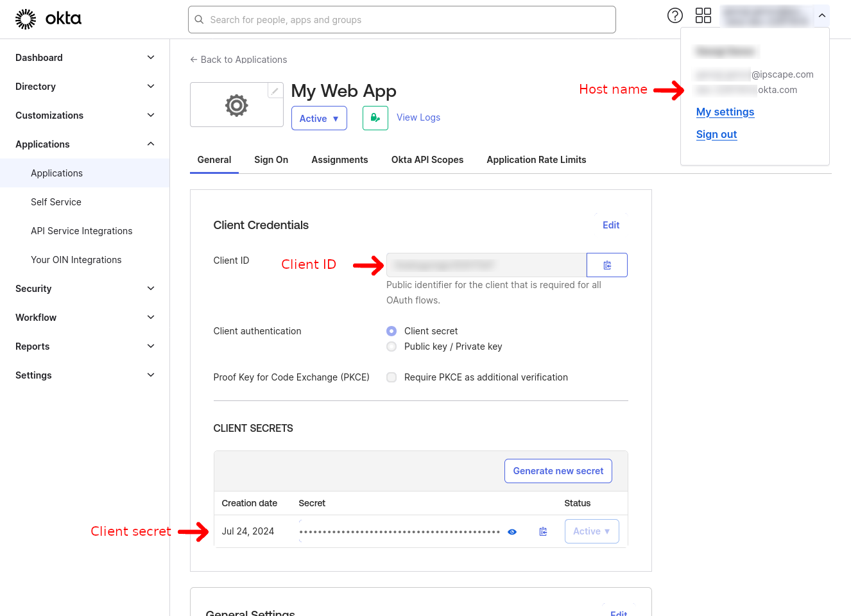Click the Okta logo
The height and width of the screenshot is (616, 851).
click(x=48, y=19)
